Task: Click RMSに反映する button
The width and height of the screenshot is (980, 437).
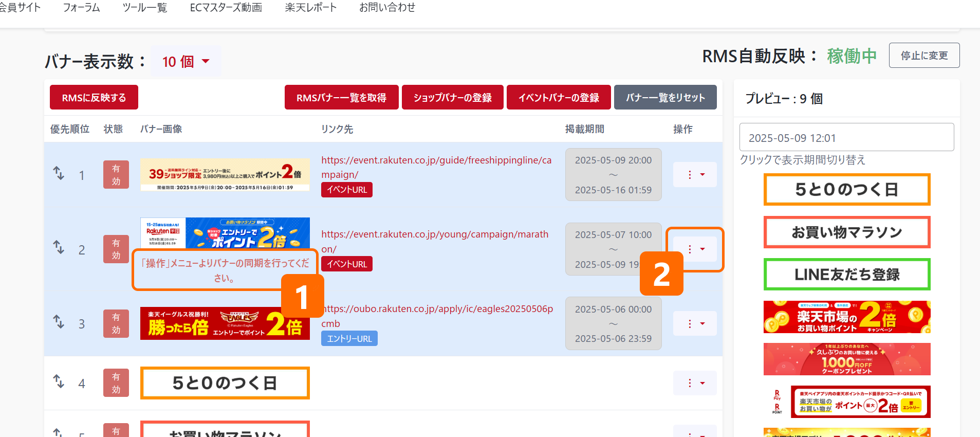Action: (94, 97)
